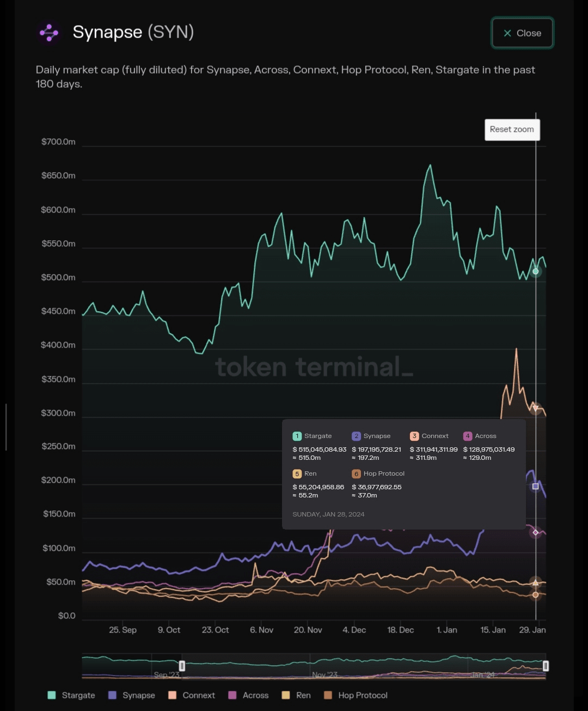The width and height of the screenshot is (588, 711).
Task: Click the "6" Hop Protocol badge in the tooltip
Action: tap(356, 473)
